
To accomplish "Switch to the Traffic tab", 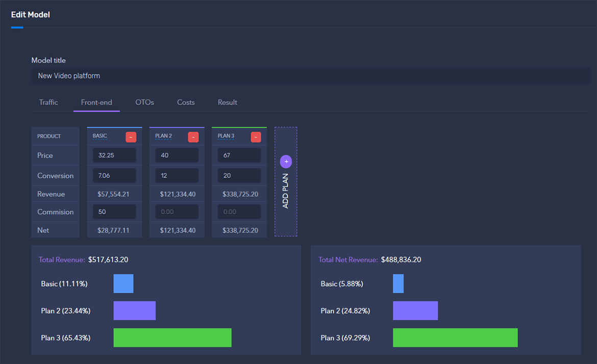I will coord(48,102).
